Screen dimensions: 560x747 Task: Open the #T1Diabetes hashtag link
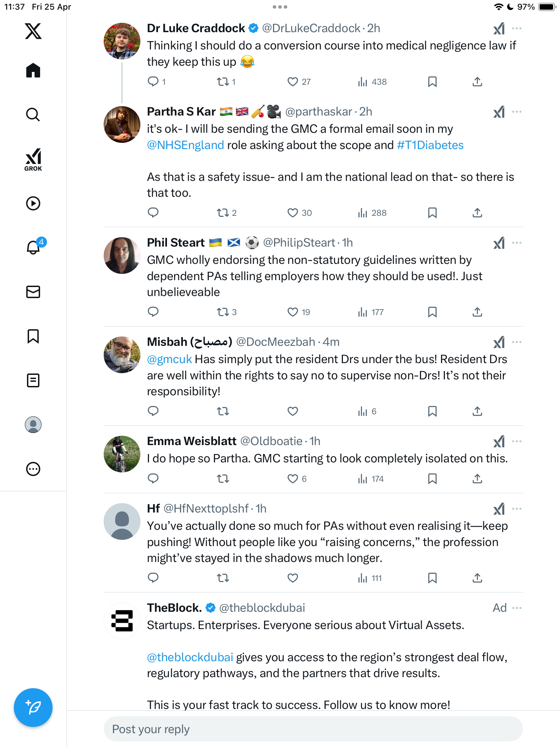[430, 145]
